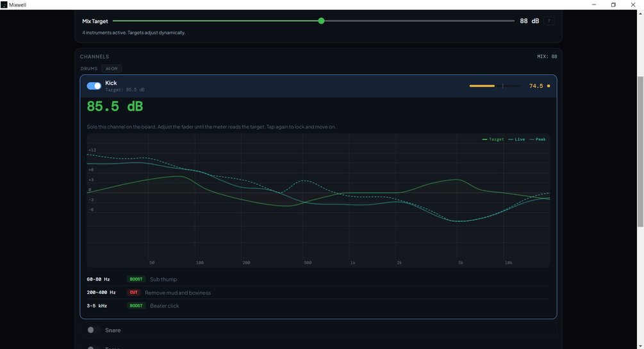
Task: Enable the Toms channel toggle at bottom
Action: click(94, 347)
